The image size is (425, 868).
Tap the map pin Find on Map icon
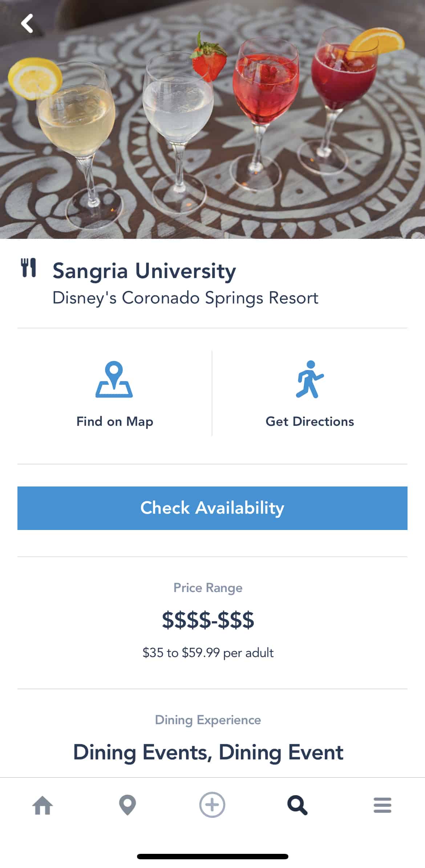114,379
